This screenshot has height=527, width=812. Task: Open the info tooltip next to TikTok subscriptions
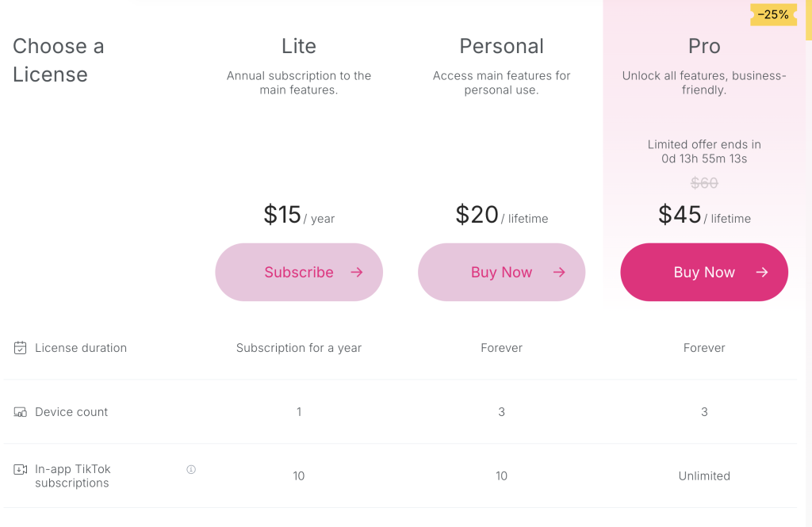190,469
